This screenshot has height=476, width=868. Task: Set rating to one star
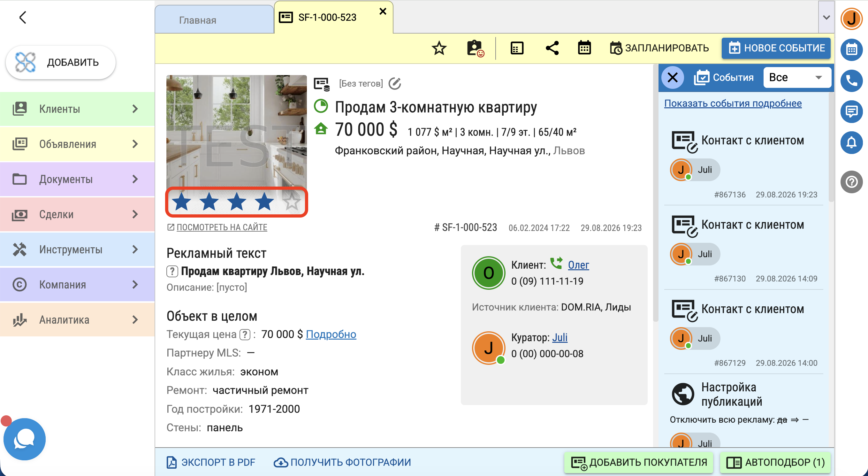coord(182,202)
